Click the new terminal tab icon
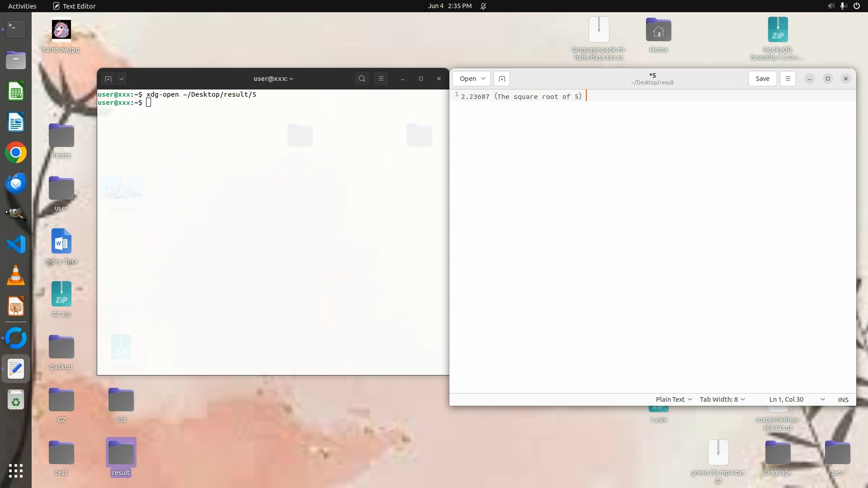 pos(108,79)
